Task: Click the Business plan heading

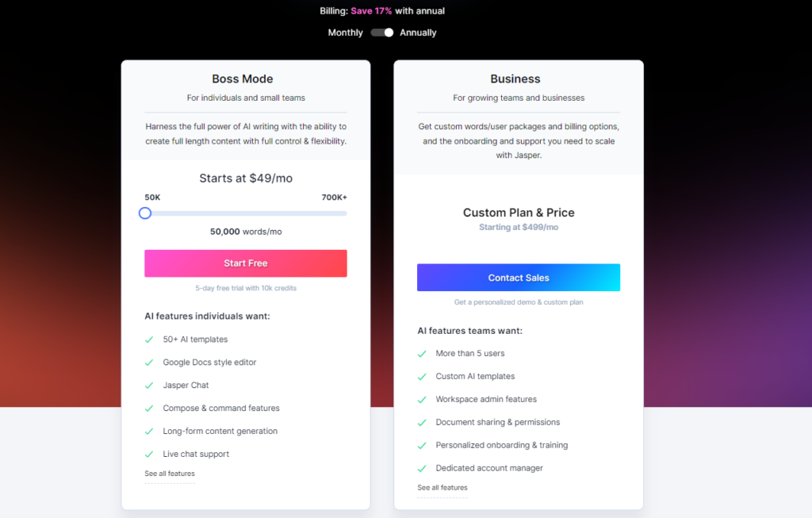Action: [515, 79]
